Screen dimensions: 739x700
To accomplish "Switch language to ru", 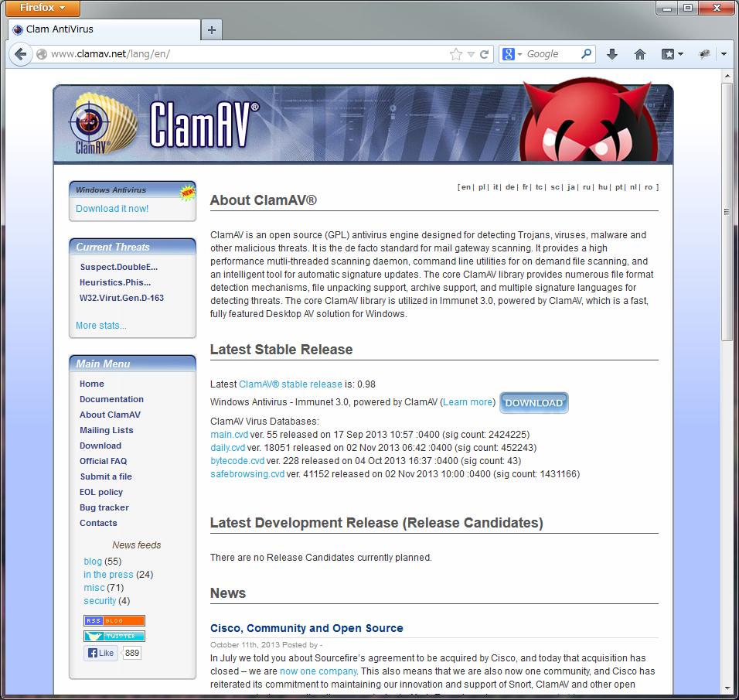I will pyautogui.click(x=587, y=188).
